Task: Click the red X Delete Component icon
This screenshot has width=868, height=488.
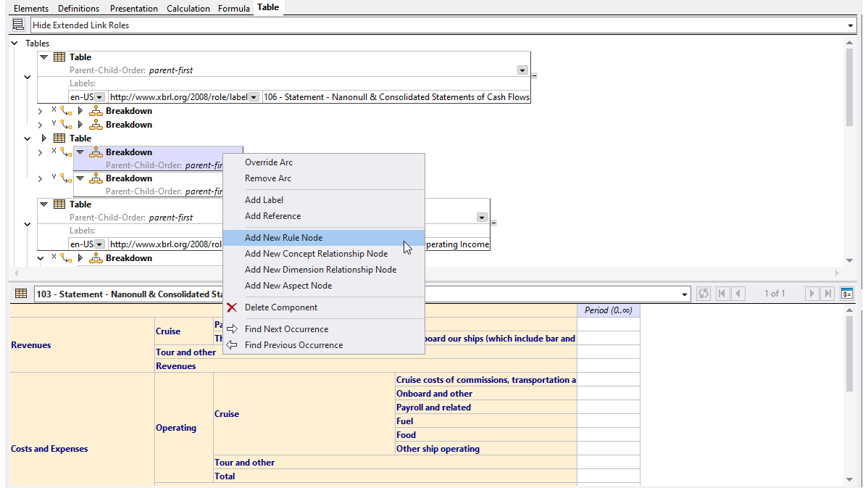Action: click(231, 307)
